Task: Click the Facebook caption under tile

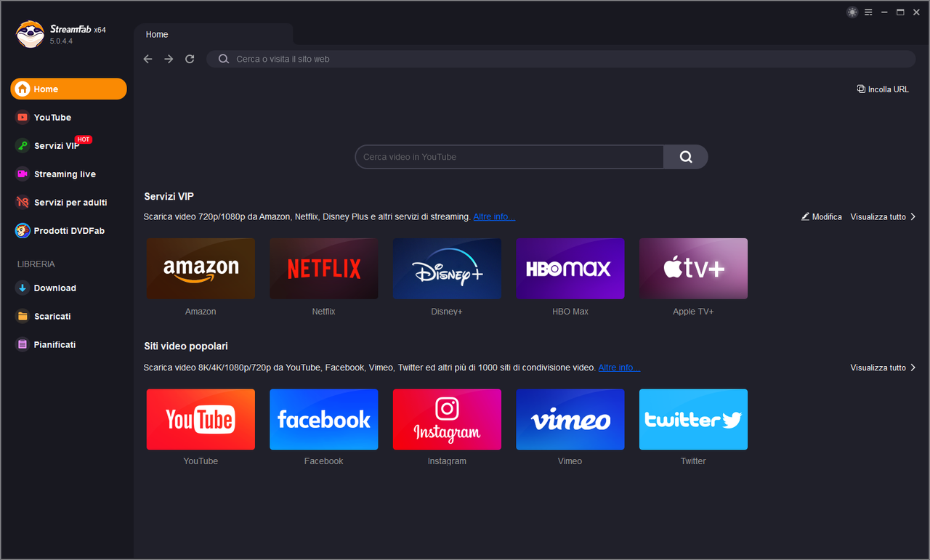Action: 323,461
